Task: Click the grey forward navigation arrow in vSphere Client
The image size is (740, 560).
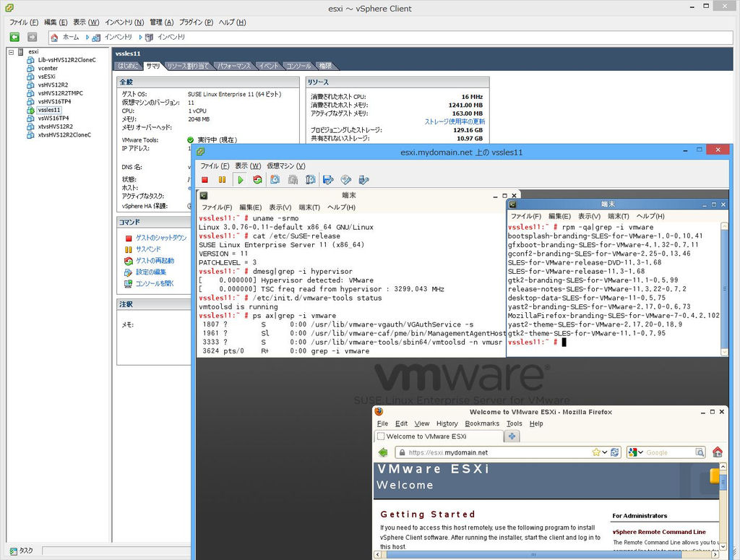Action: pos(32,37)
